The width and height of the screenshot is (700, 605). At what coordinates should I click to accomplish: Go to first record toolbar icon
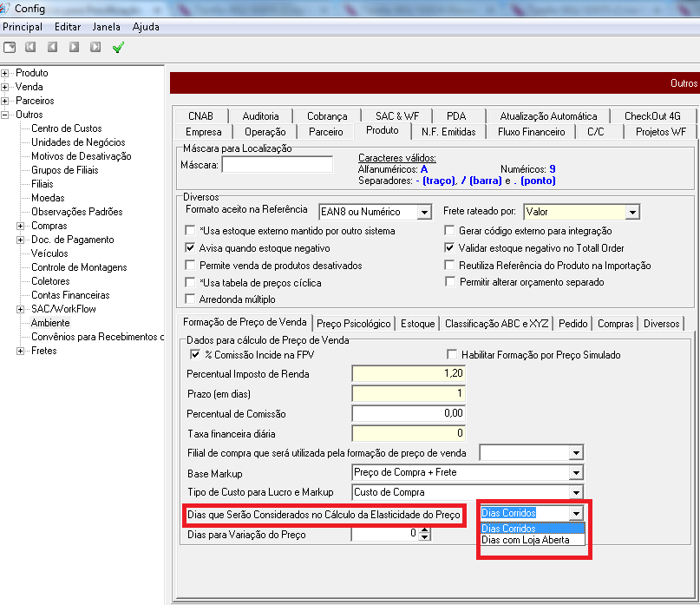30,47
